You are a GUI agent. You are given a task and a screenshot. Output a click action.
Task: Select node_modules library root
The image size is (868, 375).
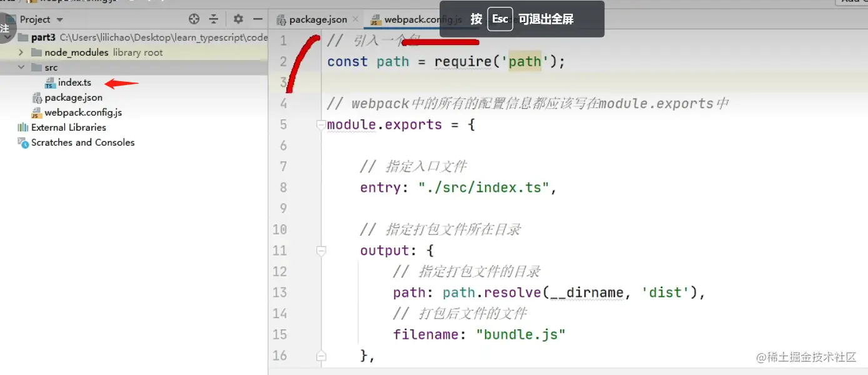[134, 52]
